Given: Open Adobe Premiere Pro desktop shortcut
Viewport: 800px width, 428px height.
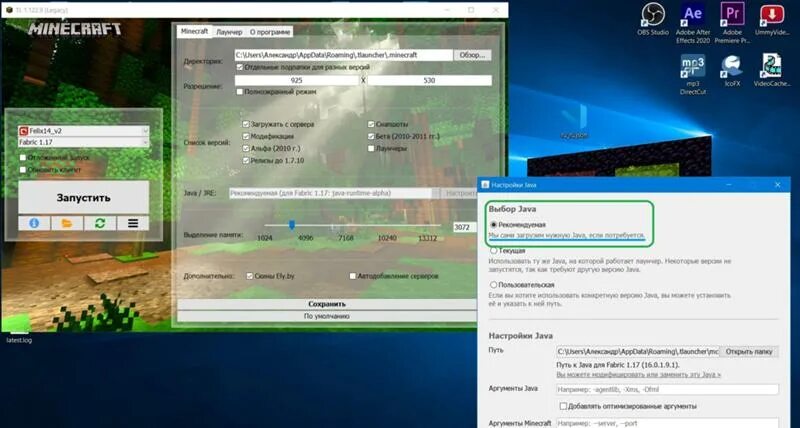Looking at the screenshot, I should [x=732, y=22].
